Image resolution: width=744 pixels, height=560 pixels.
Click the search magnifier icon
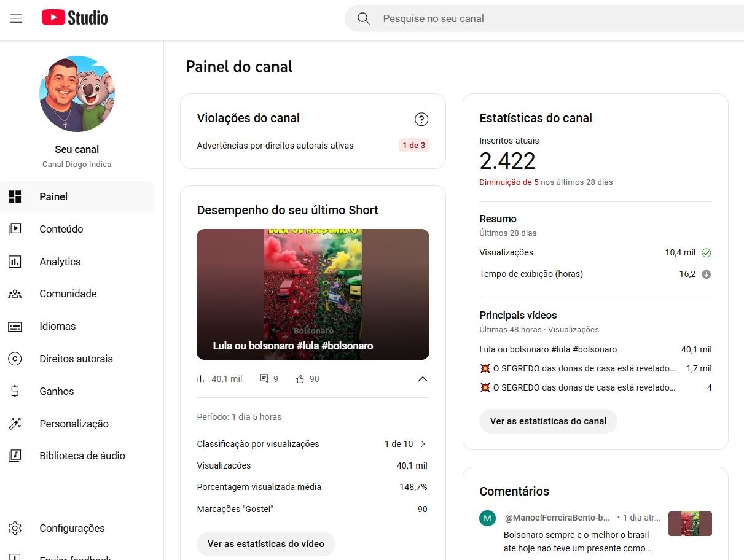point(364,18)
